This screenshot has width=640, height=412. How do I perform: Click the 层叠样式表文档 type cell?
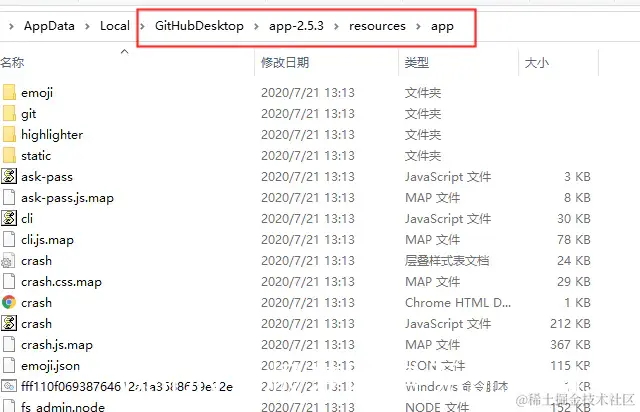pyautogui.click(x=447, y=261)
